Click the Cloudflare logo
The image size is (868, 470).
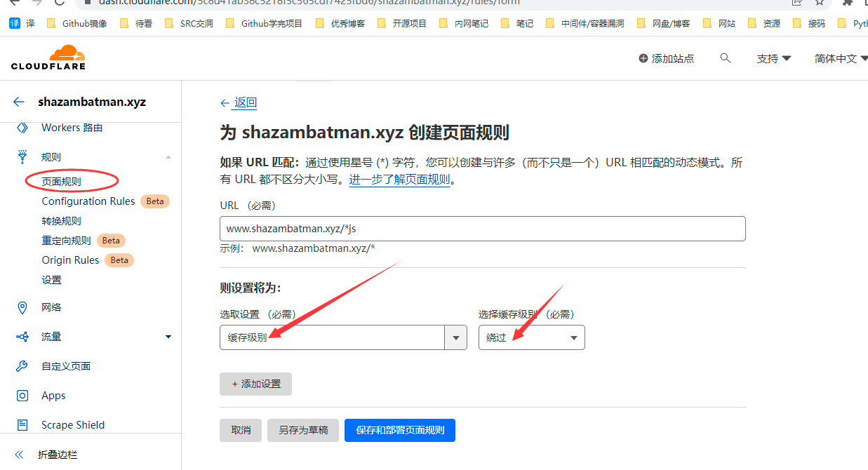click(x=48, y=58)
